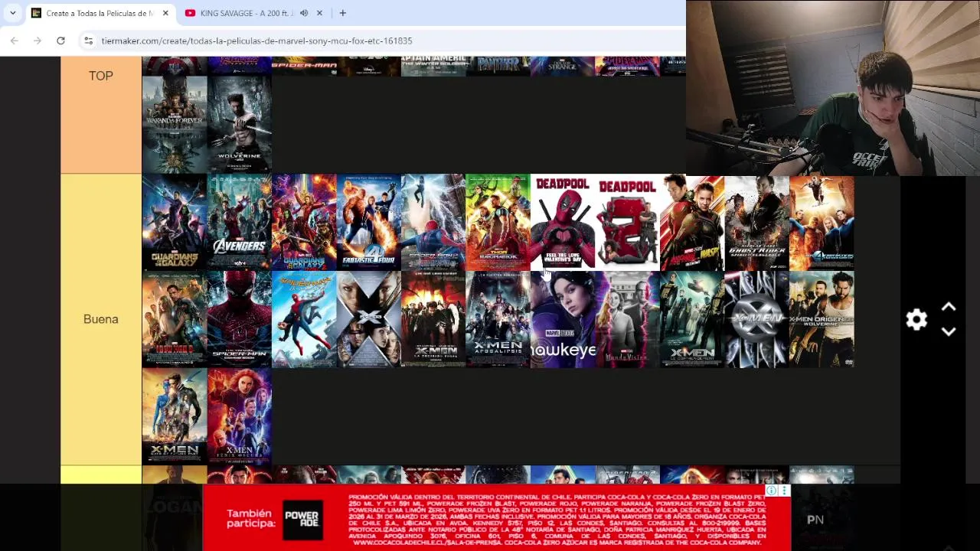Image resolution: width=980 pixels, height=551 pixels.
Task: Select the Iron Man 3 poster
Action: 175,320
